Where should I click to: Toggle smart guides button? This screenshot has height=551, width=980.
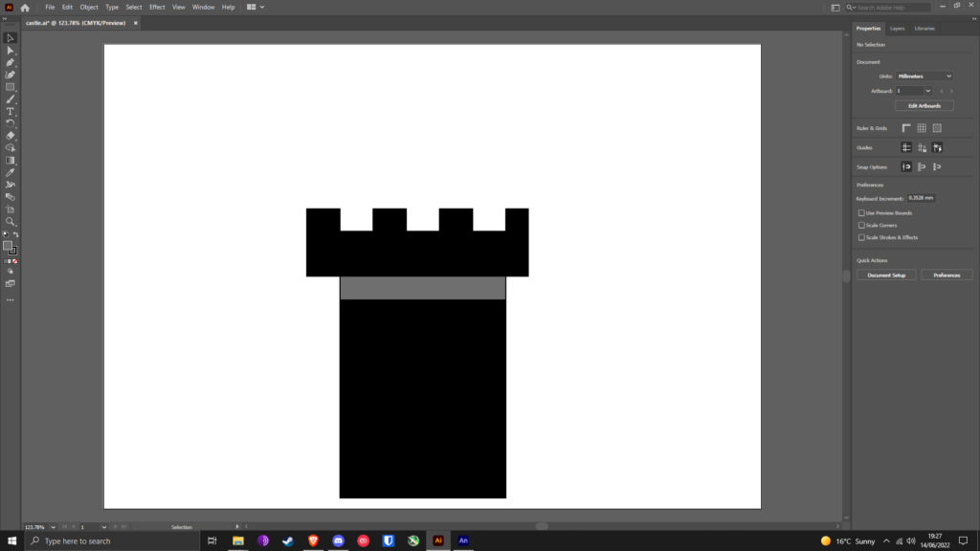937,147
